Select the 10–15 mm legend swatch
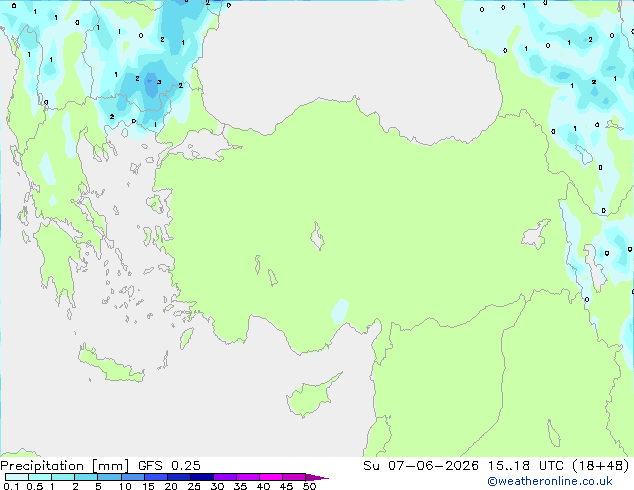 (x=133, y=477)
